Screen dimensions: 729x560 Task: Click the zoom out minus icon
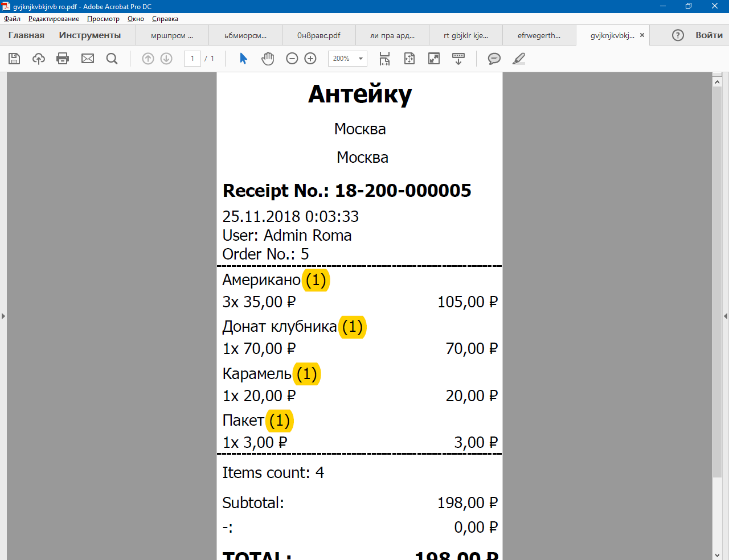point(292,59)
